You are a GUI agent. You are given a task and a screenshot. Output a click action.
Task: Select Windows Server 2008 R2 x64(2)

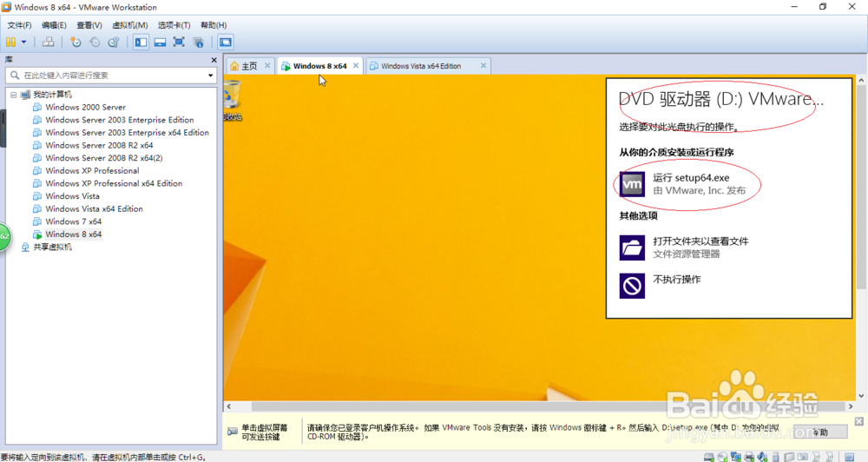coord(104,158)
